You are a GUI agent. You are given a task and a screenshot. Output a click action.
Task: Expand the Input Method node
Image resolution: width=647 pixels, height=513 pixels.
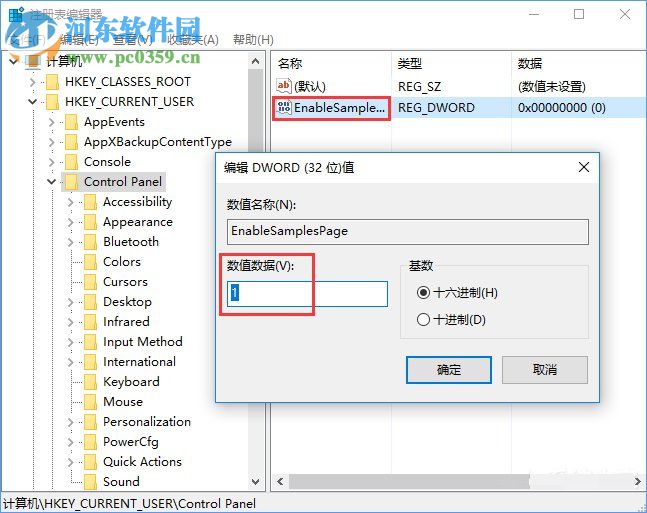tap(71, 342)
